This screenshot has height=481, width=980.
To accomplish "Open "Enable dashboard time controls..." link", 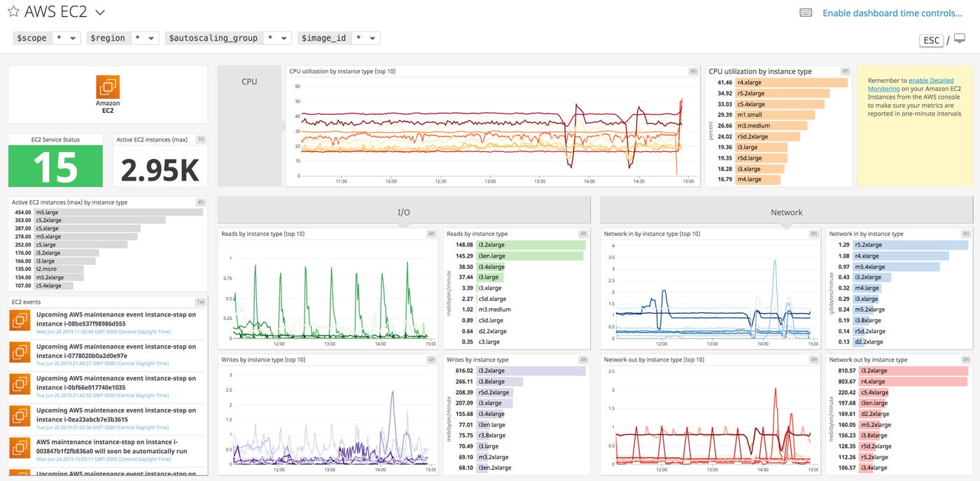I will [x=893, y=13].
